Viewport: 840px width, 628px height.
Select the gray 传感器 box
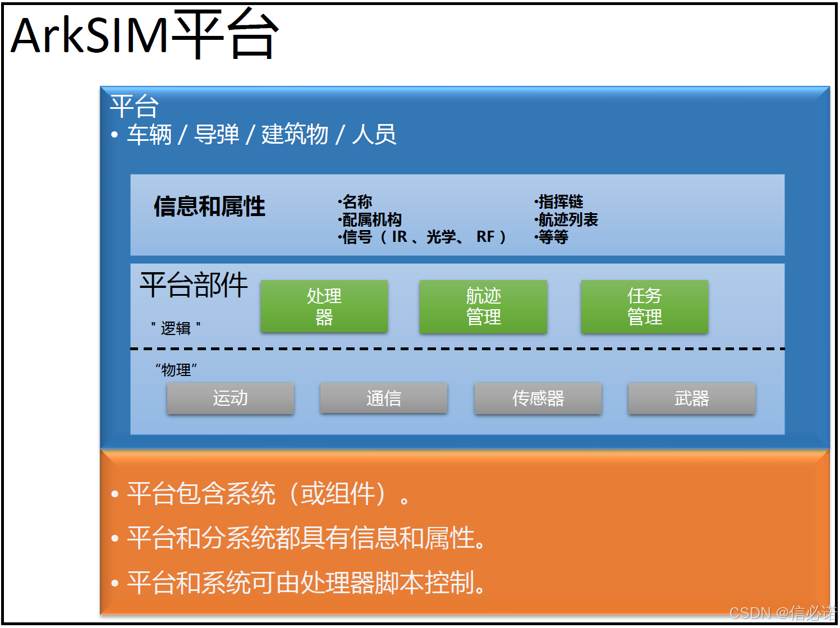(x=538, y=398)
